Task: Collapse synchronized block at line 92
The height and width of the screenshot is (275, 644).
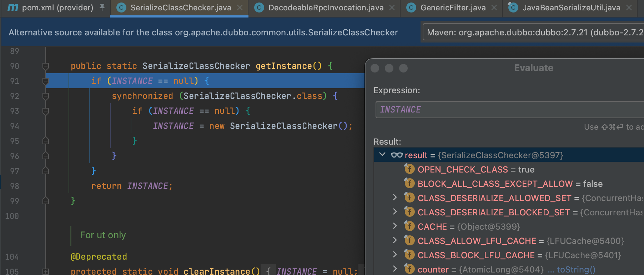Action: [x=46, y=96]
